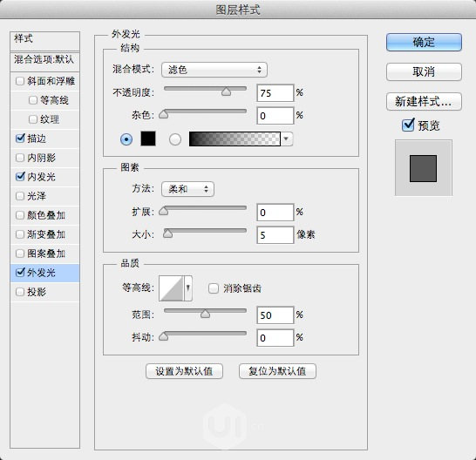
Task: Open the 等高线 contour picker arrow
Action: [x=188, y=288]
